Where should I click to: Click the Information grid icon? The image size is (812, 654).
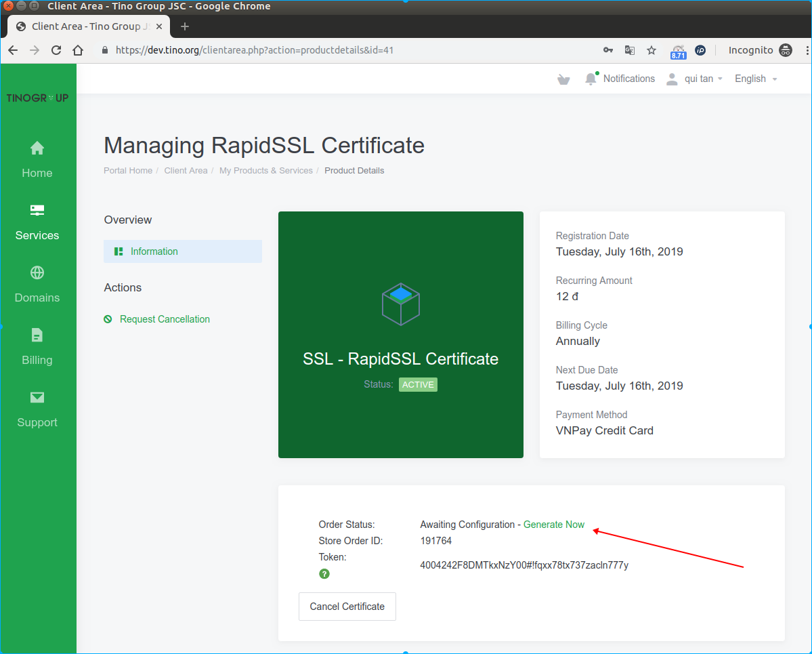(119, 251)
